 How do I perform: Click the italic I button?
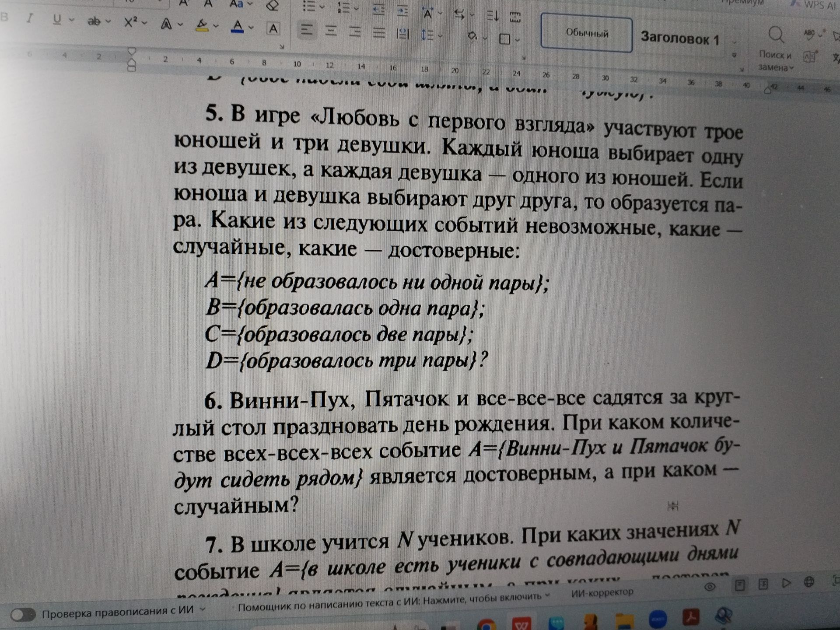pos(30,18)
